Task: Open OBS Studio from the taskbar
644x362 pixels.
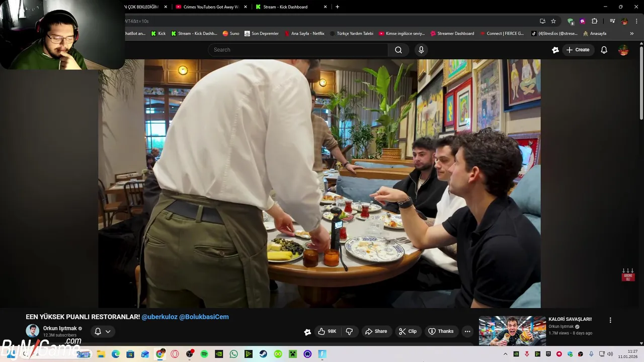Action: click(x=189, y=354)
